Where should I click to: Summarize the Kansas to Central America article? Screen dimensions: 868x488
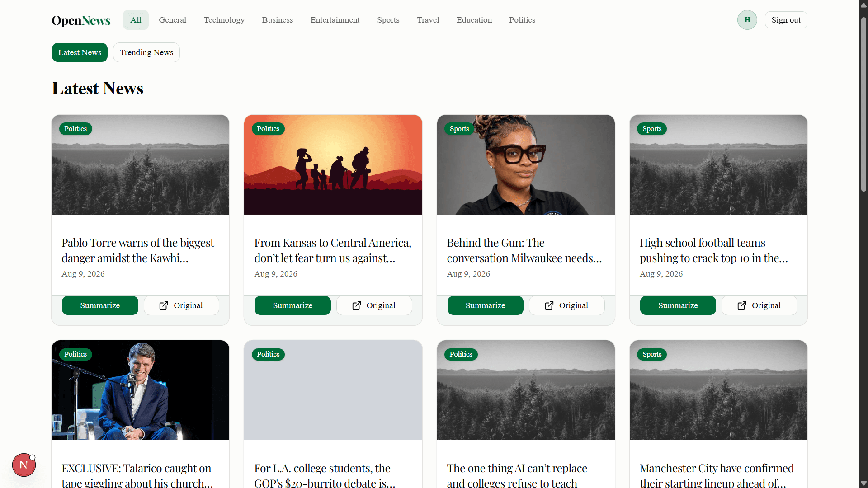click(x=292, y=305)
